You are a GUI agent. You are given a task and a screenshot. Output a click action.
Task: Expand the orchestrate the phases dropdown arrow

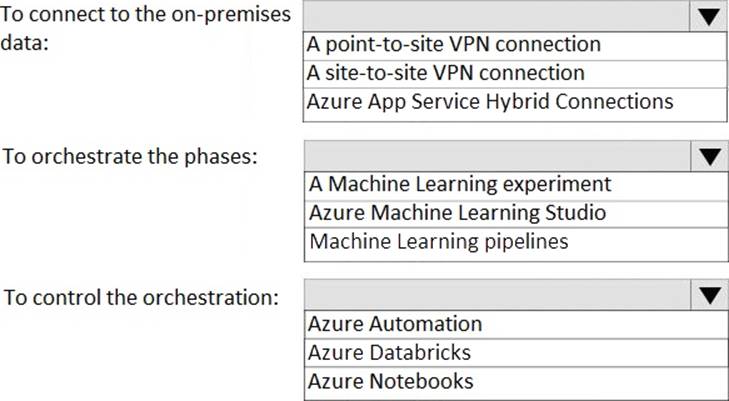coord(709,156)
